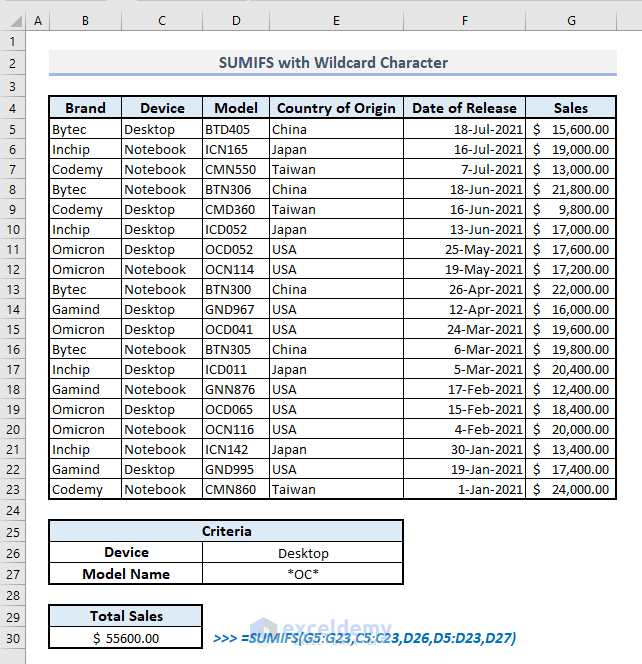Click the title cell 'SUMIFS with Wildcard Character'
The image size is (642, 664).
(x=333, y=63)
